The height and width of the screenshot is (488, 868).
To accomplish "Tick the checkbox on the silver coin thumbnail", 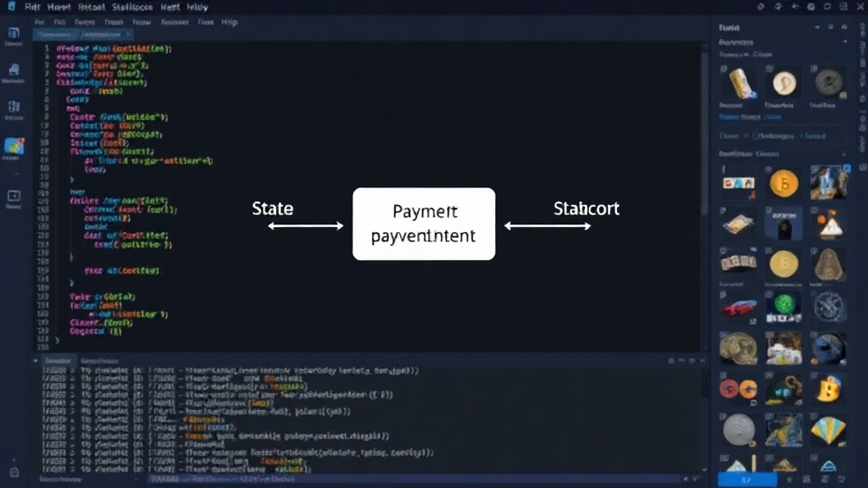I will pos(724,416).
